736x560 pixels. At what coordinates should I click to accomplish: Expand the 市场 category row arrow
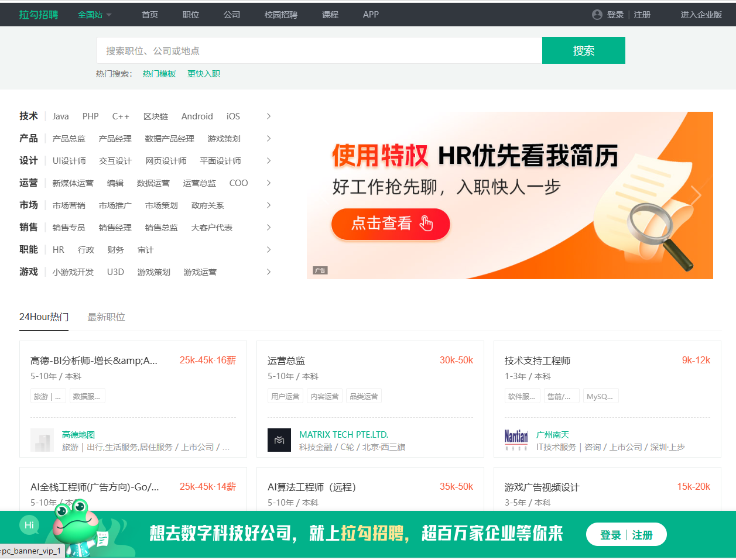269,205
